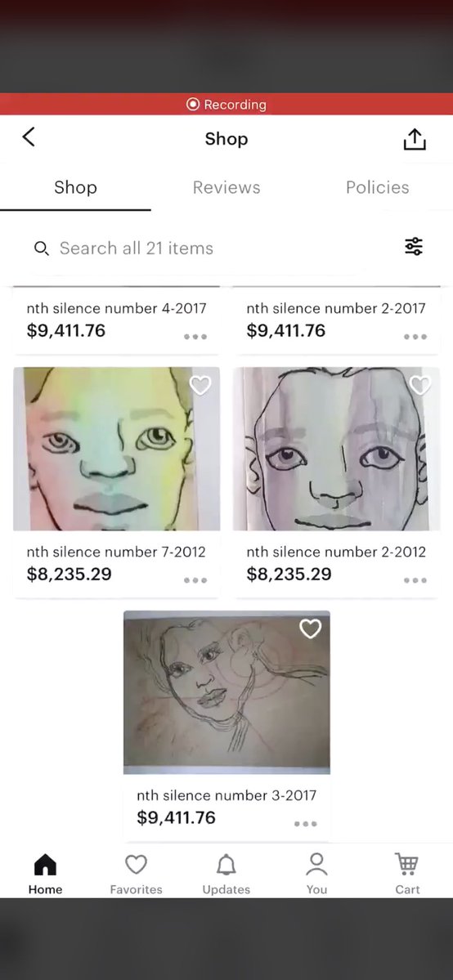Favorite nth silence number 3-2017 heart

pyautogui.click(x=311, y=629)
